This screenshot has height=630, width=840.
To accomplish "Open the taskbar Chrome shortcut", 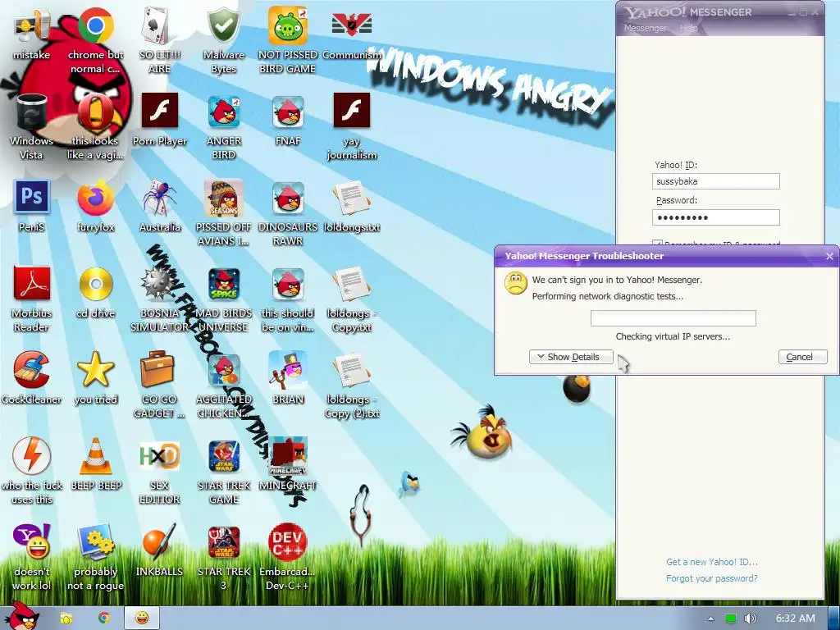I will point(104,618).
